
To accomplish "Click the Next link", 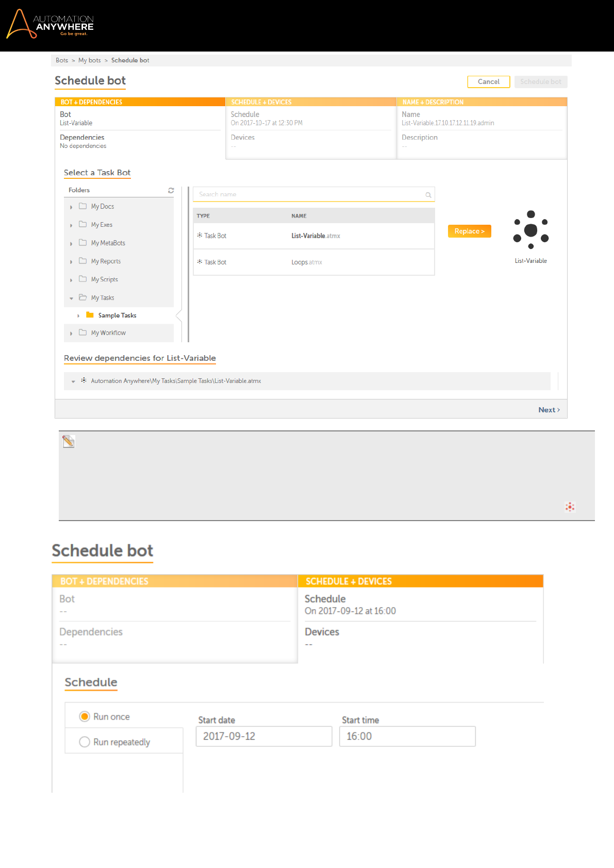I will pyautogui.click(x=549, y=410).
